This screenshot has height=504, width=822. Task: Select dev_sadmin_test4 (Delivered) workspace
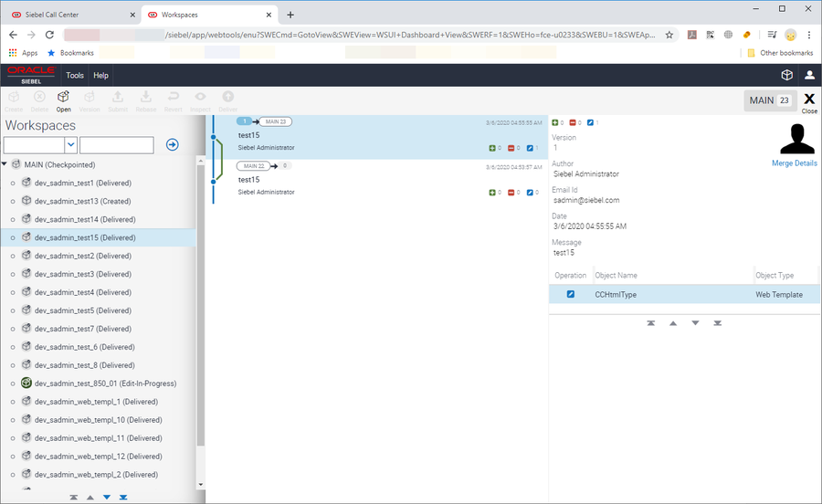[83, 292]
